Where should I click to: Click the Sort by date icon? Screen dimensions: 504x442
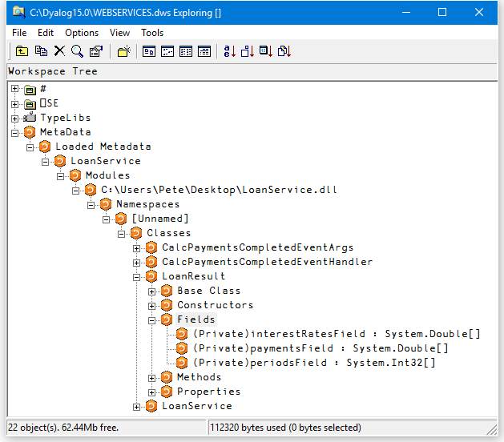267,51
